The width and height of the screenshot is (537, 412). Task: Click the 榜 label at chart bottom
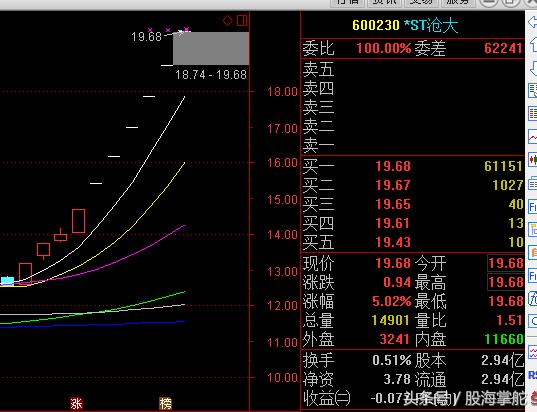(x=165, y=404)
